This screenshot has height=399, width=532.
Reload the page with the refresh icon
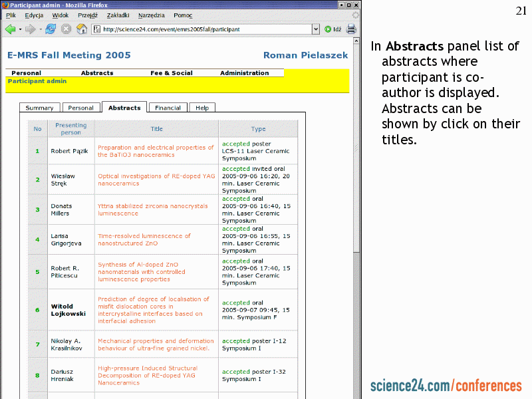coord(51,29)
